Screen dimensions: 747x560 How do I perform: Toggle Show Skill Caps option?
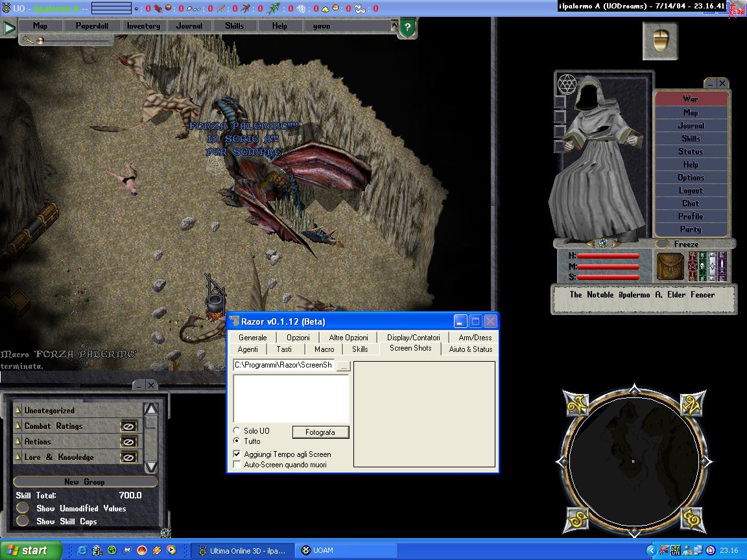[23, 521]
